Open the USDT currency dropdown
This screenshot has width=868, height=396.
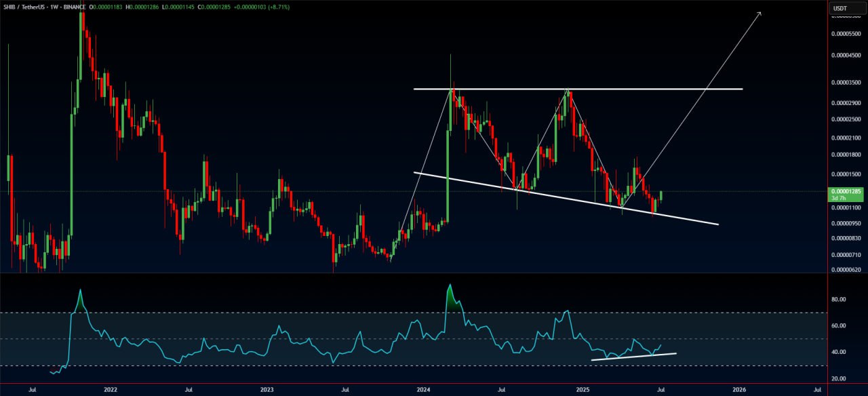tap(840, 8)
